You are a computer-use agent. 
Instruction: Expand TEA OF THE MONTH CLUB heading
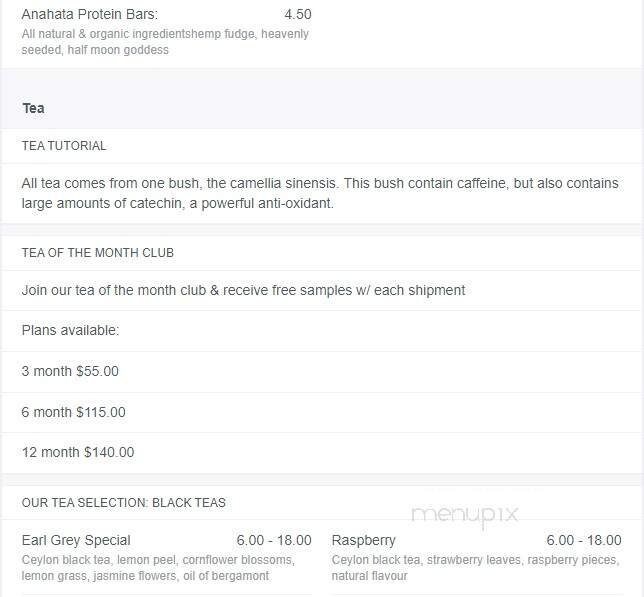point(98,253)
